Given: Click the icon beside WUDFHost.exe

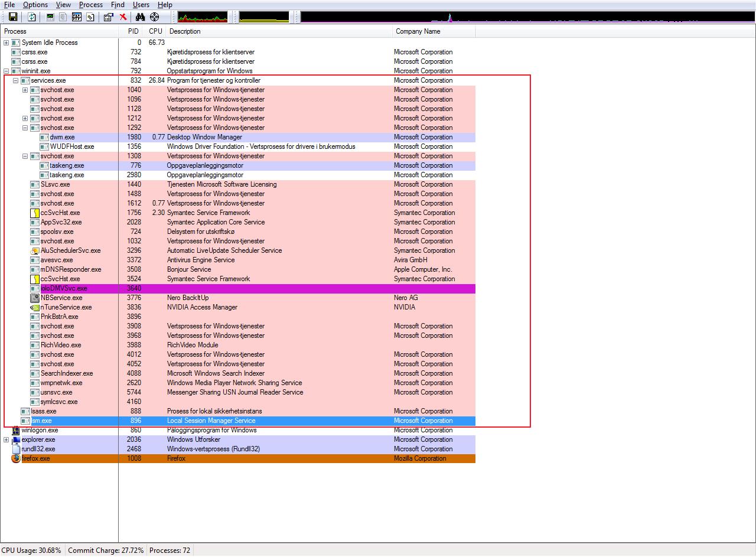Looking at the screenshot, I should pos(44,146).
